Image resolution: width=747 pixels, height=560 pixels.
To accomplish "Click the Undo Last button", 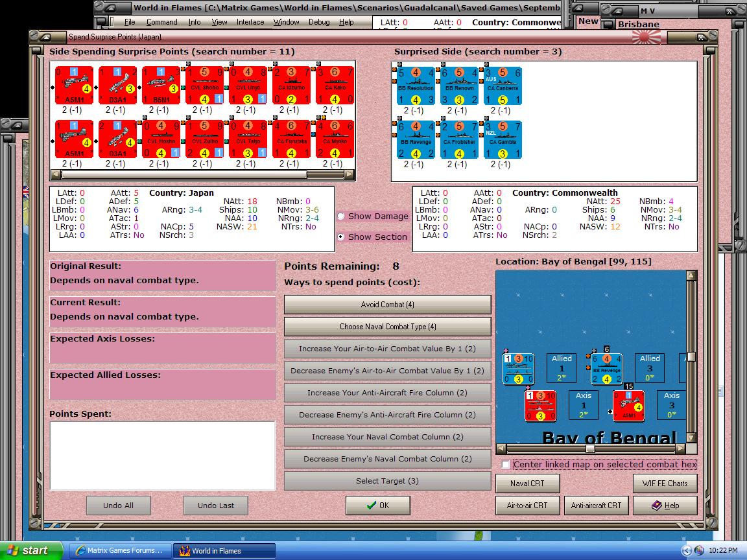I will click(216, 506).
